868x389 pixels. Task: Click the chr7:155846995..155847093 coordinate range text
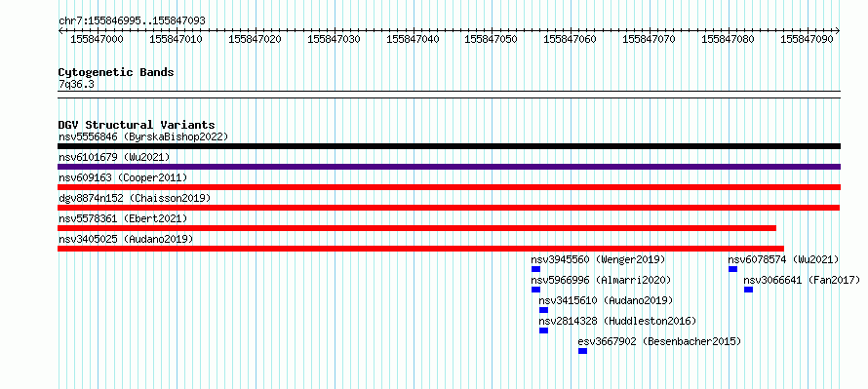[132, 20]
